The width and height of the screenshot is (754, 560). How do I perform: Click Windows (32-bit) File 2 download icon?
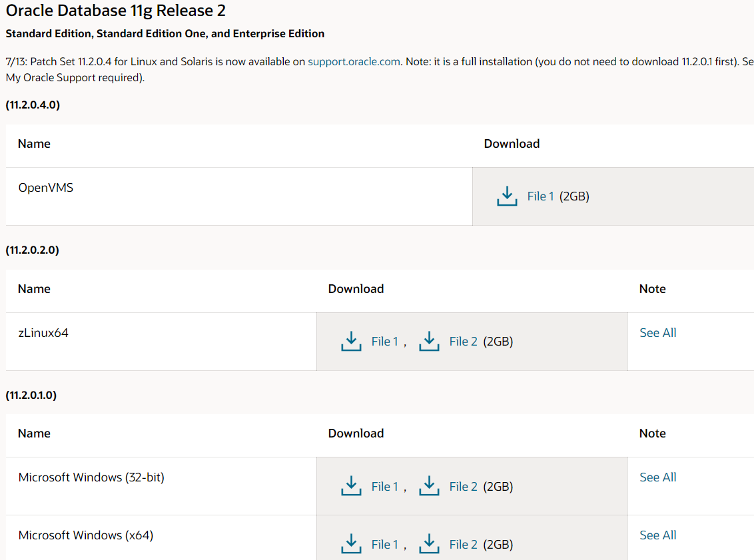(x=429, y=486)
